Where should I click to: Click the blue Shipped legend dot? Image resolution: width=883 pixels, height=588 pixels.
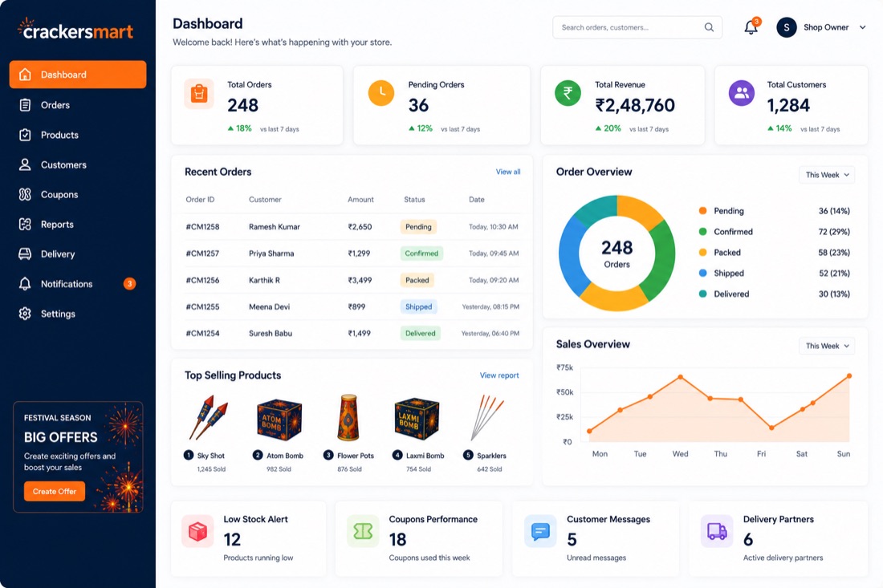(703, 273)
